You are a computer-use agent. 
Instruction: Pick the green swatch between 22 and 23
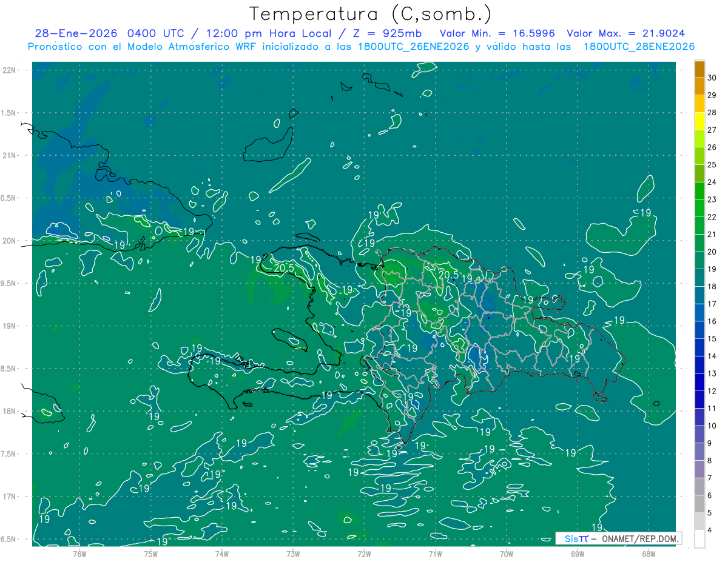point(699,209)
